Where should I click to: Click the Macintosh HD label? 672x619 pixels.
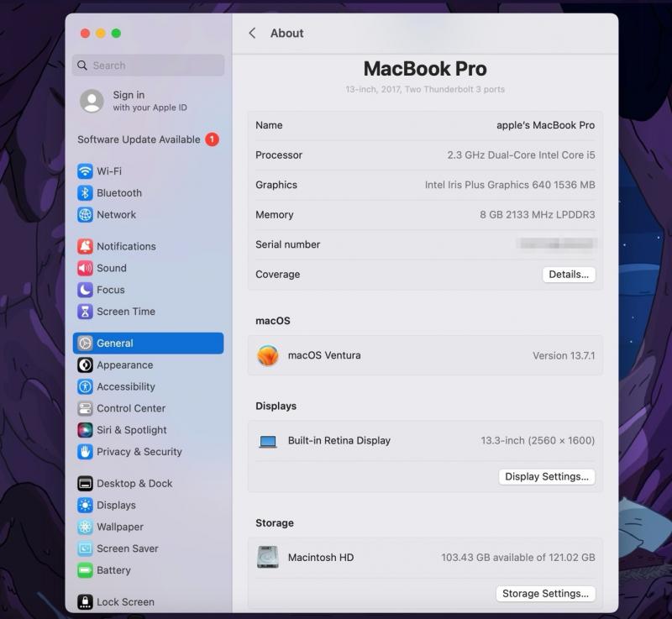pos(321,558)
